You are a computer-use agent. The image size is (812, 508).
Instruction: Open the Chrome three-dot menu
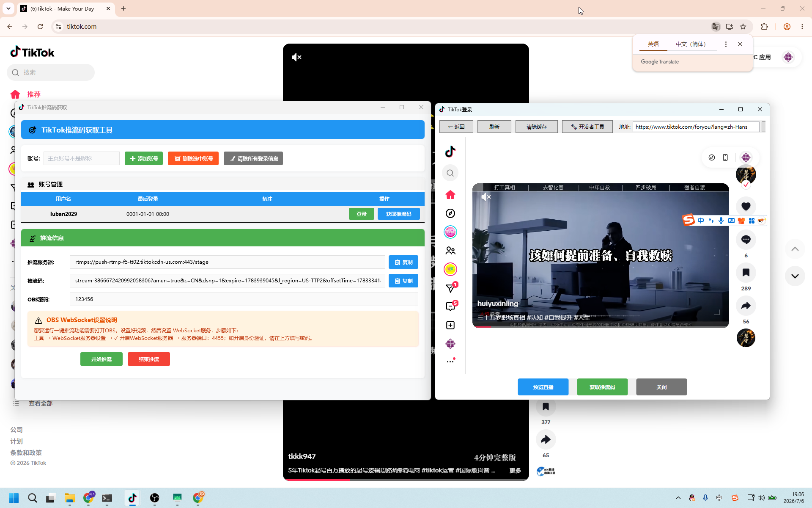[802, 27]
